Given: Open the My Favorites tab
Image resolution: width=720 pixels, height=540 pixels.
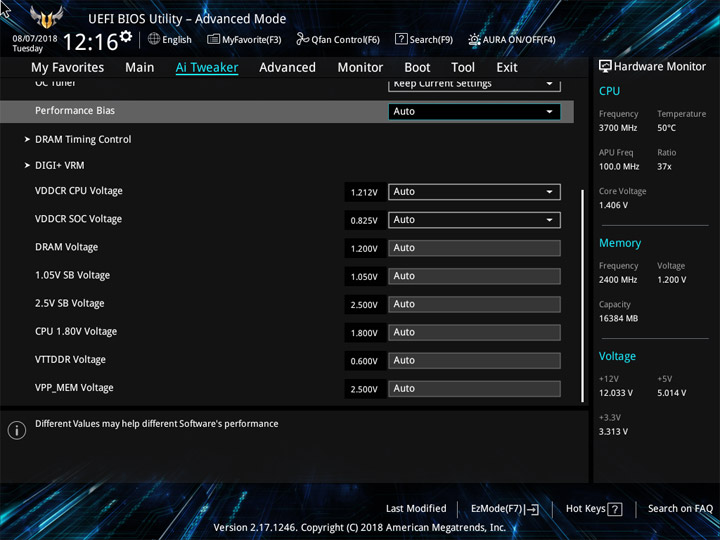Looking at the screenshot, I should pos(68,68).
